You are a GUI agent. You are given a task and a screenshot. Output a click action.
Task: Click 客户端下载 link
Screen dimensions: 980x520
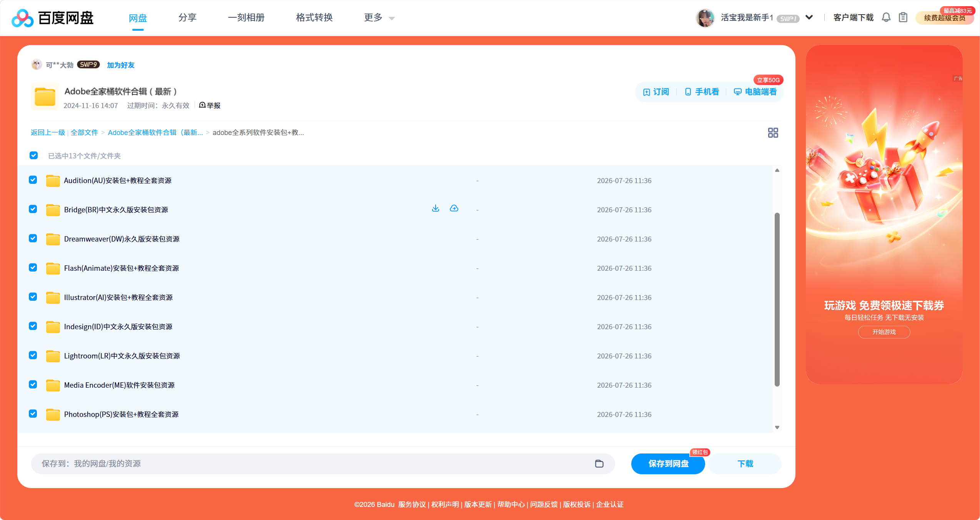pos(854,18)
